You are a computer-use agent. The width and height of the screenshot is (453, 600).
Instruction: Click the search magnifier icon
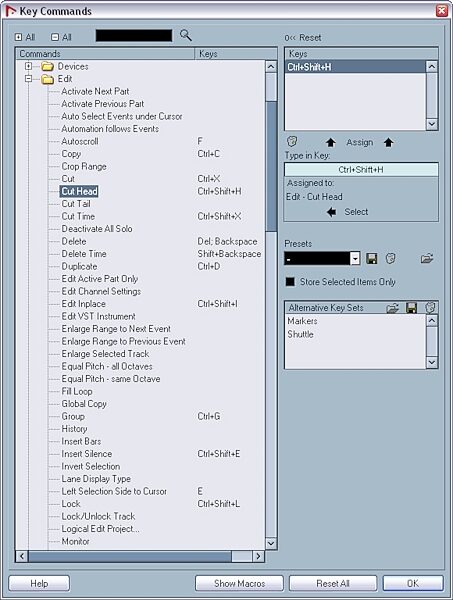186,36
